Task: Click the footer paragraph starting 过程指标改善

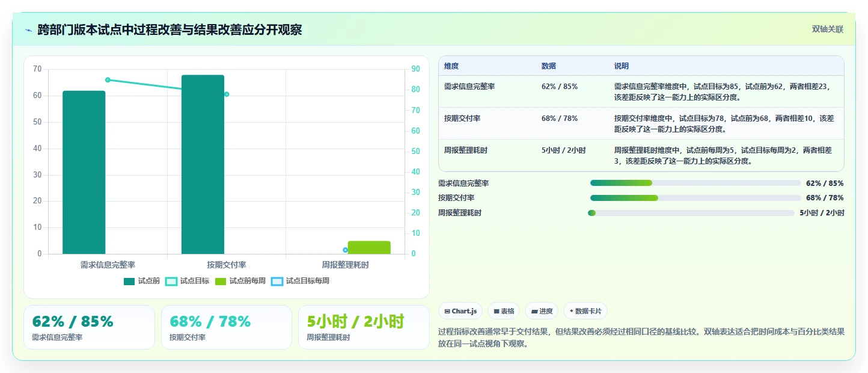Action: [642, 338]
